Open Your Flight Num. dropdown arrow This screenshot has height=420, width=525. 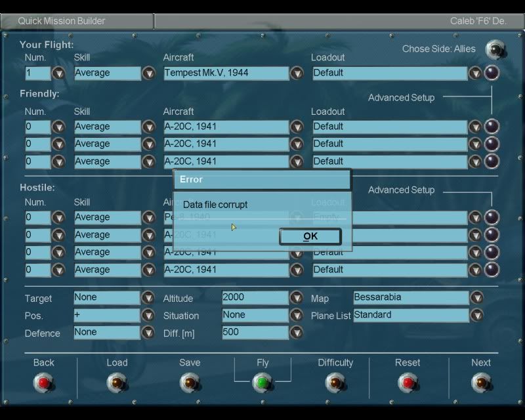[58, 73]
